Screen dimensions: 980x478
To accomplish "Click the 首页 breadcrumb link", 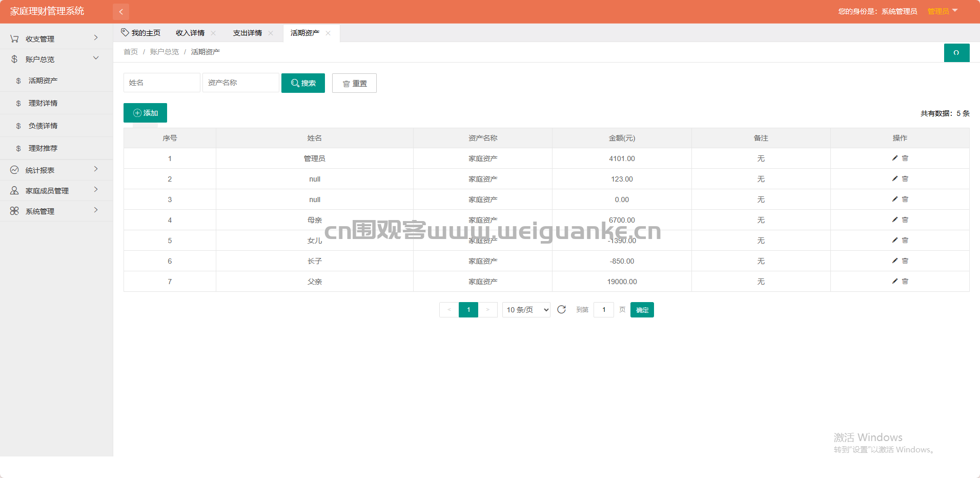I will (131, 52).
